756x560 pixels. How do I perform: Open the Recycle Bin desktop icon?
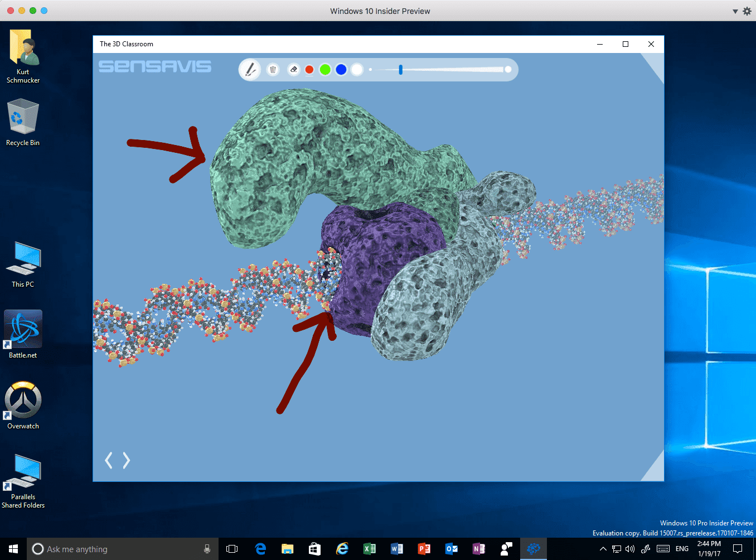(23, 123)
